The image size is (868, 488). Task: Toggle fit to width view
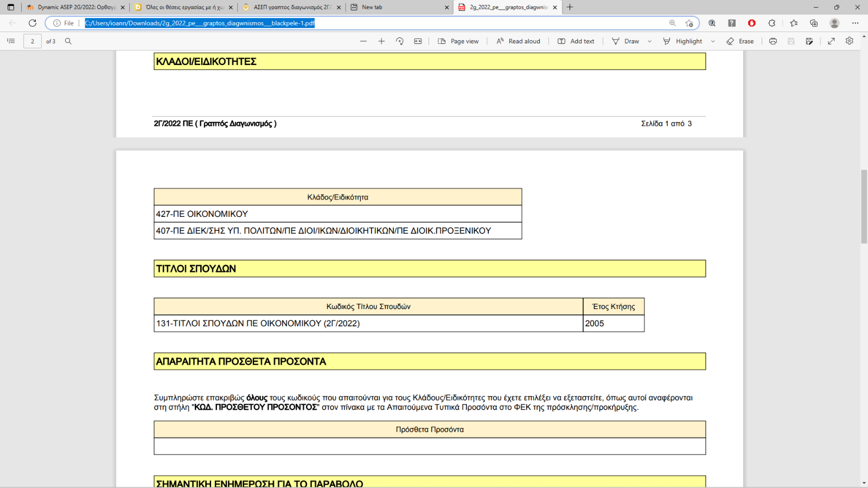click(x=418, y=41)
